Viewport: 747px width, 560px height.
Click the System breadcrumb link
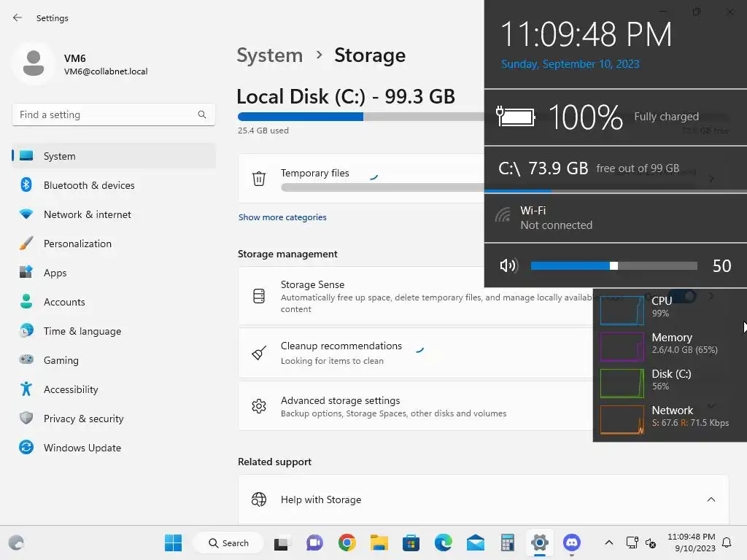269,55
